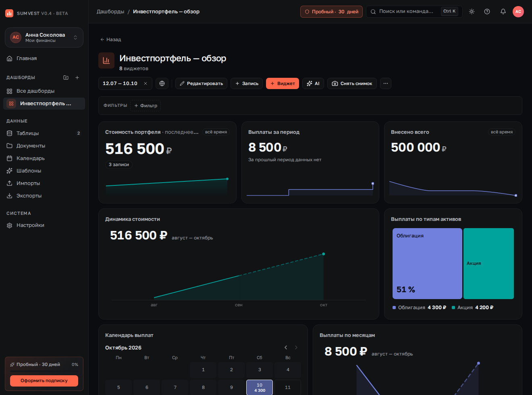Go back via Назад link
This screenshot has width=532, height=395.
pyautogui.click(x=111, y=39)
